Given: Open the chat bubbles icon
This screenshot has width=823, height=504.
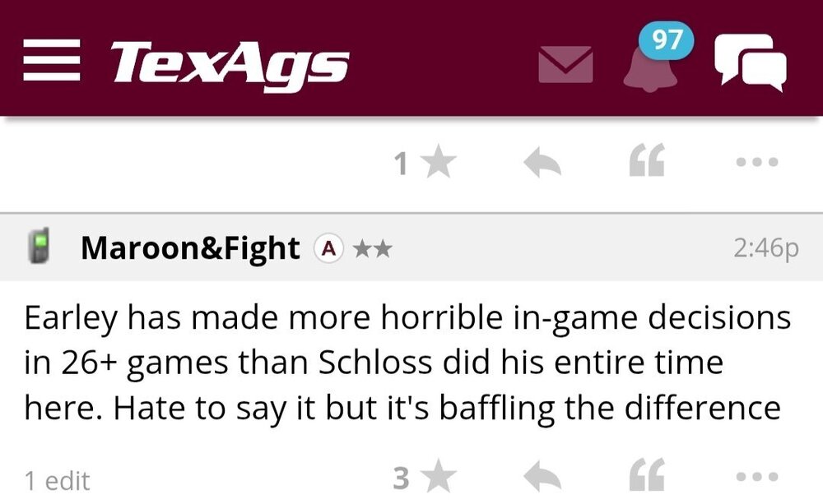Looking at the screenshot, I should click(750, 61).
